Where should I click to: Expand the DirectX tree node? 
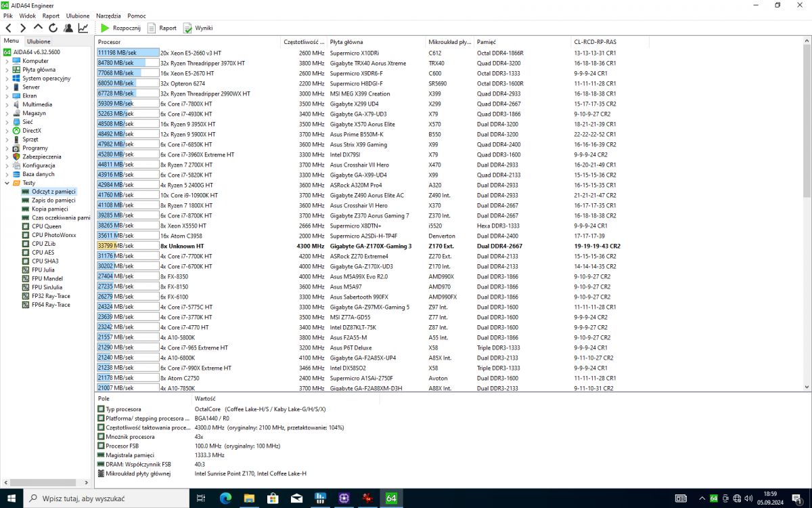click(7, 131)
